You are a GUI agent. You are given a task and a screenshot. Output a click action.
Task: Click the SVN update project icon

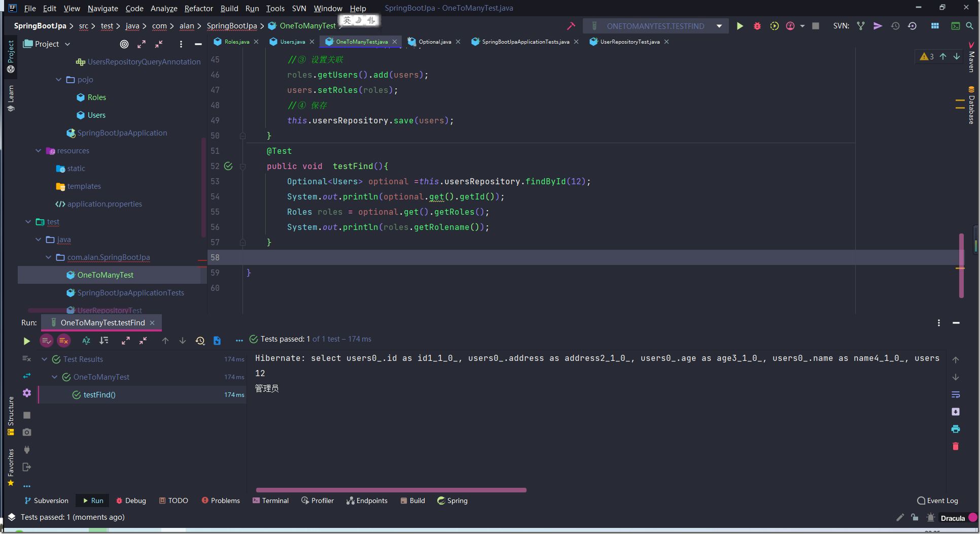tap(861, 26)
